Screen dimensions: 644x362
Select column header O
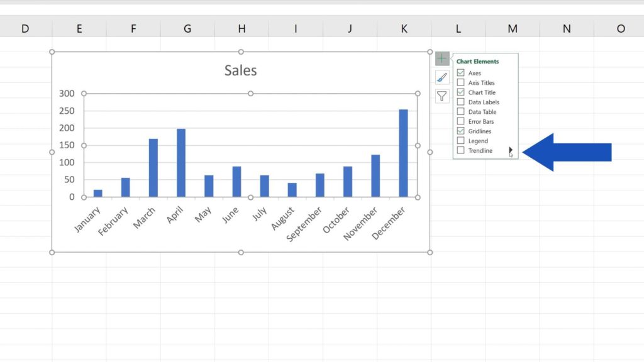tap(619, 28)
